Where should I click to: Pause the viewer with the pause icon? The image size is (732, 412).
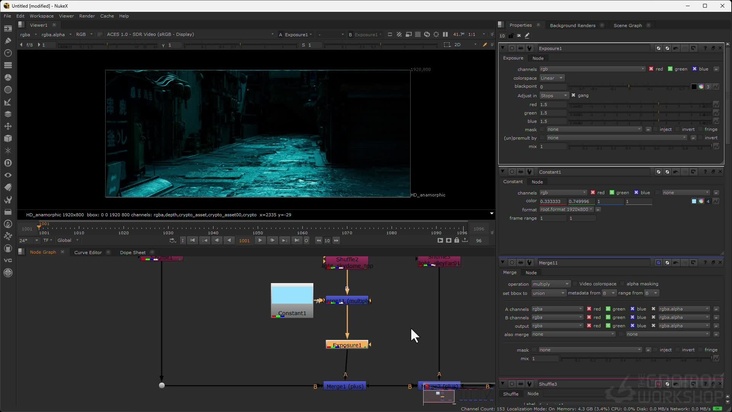click(x=445, y=34)
